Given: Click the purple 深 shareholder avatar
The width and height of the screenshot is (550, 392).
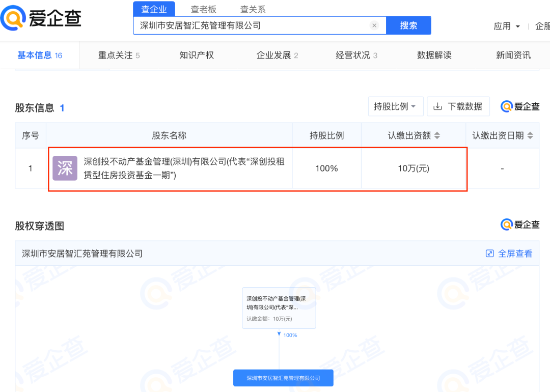Looking at the screenshot, I should point(65,169).
